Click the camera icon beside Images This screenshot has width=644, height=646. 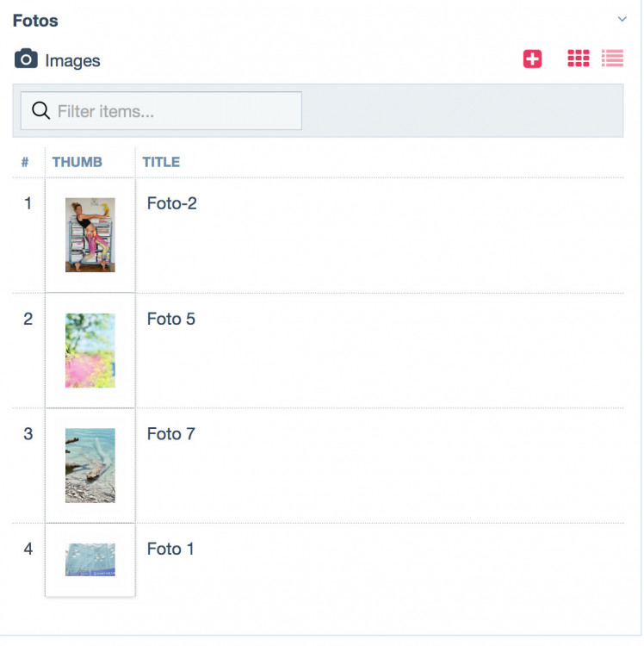(x=27, y=59)
